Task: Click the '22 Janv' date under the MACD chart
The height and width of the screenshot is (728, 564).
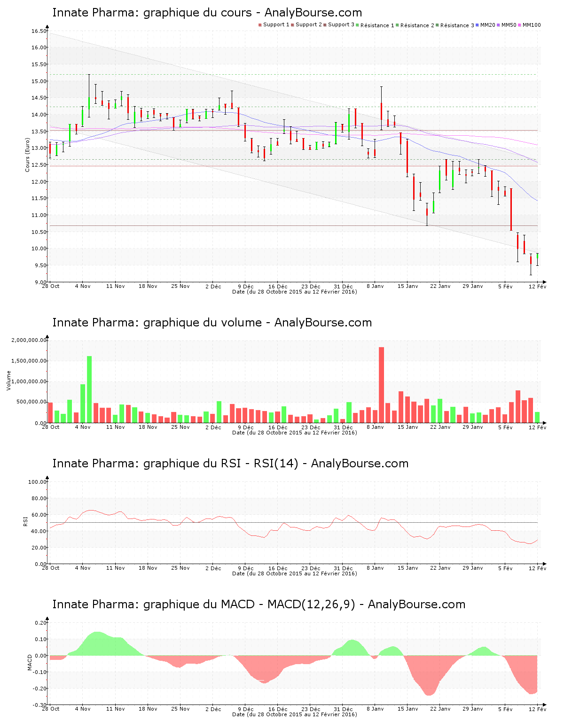Action: tap(440, 709)
